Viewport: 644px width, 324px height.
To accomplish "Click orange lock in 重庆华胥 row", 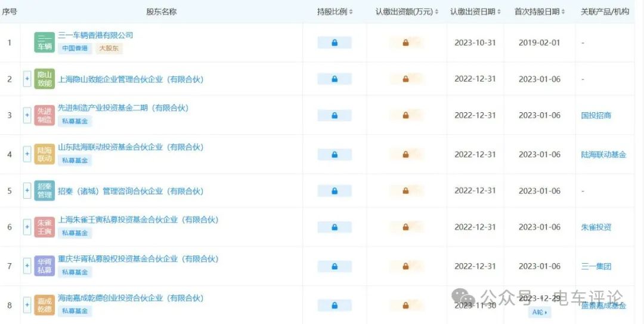I will 406,267.
